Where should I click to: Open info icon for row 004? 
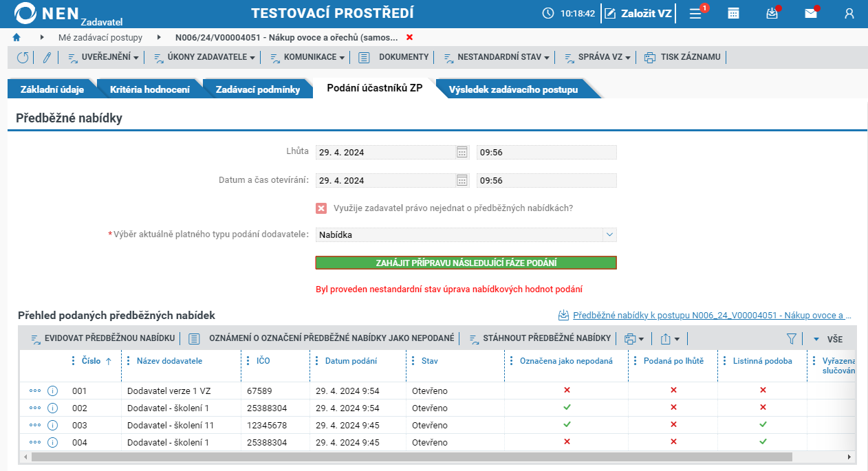(52, 442)
